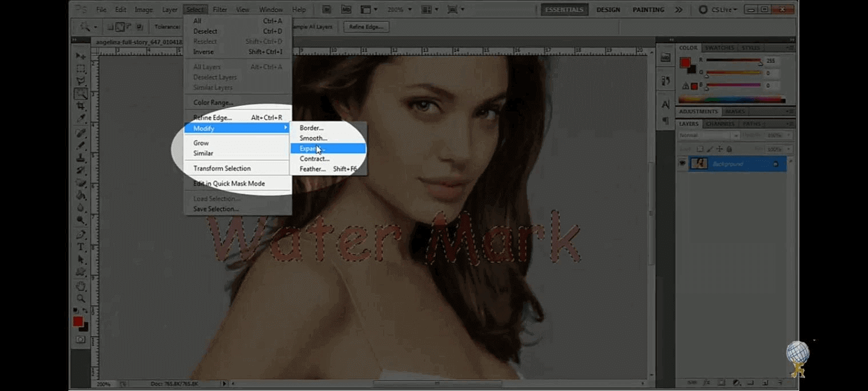Switch to the Swatches tab
Viewport: 868px width, 391px height.
[719, 48]
